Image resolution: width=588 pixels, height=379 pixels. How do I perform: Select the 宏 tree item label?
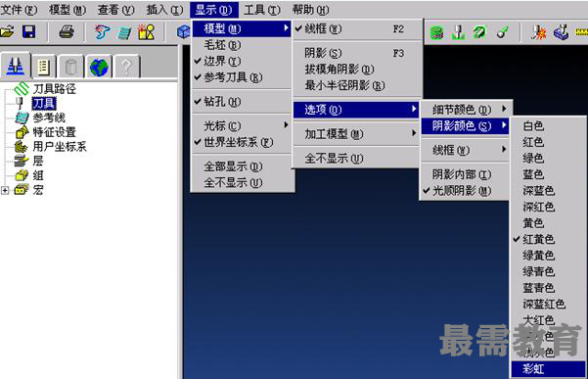pyautogui.click(x=38, y=190)
